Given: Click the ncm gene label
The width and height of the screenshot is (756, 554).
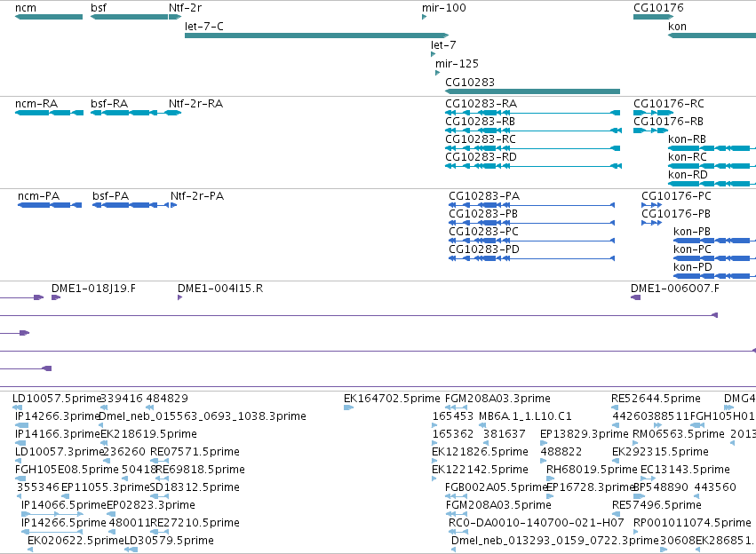Looking at the screenshot, I should [26, 8].
